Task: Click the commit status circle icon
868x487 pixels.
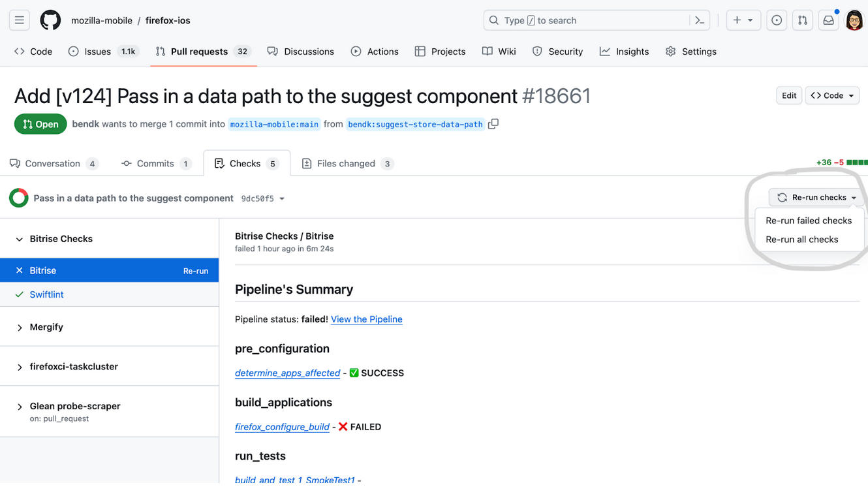Action: pos(19,198)
